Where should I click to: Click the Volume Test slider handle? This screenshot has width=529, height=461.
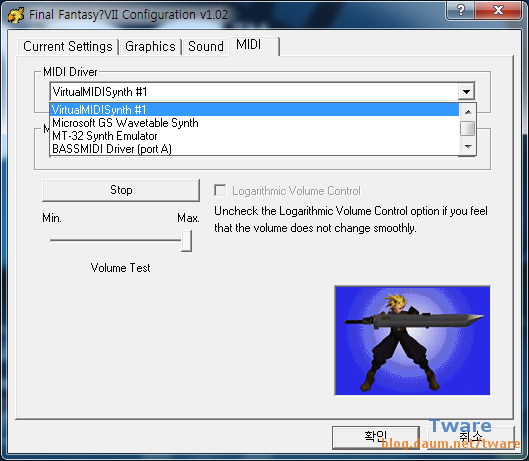tap(187, 241)
